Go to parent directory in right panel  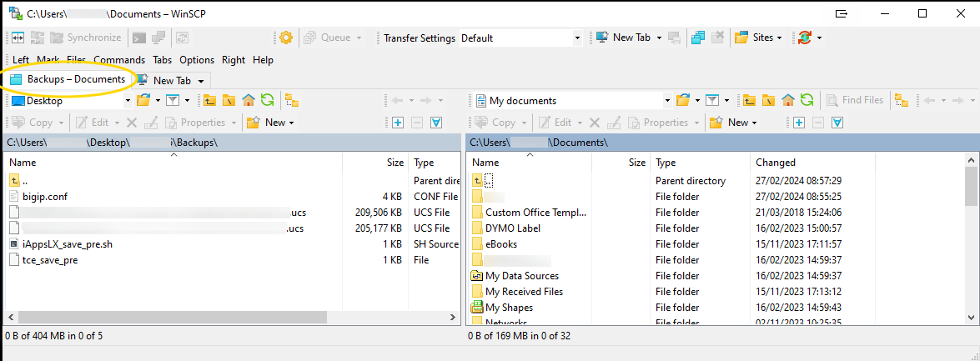[749, 100]
